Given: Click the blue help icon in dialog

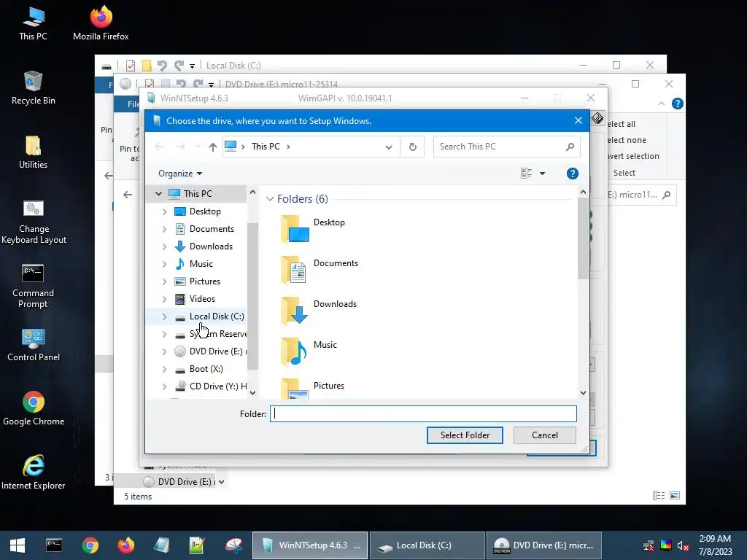Looking at the screenshot, I should (572, 174).
